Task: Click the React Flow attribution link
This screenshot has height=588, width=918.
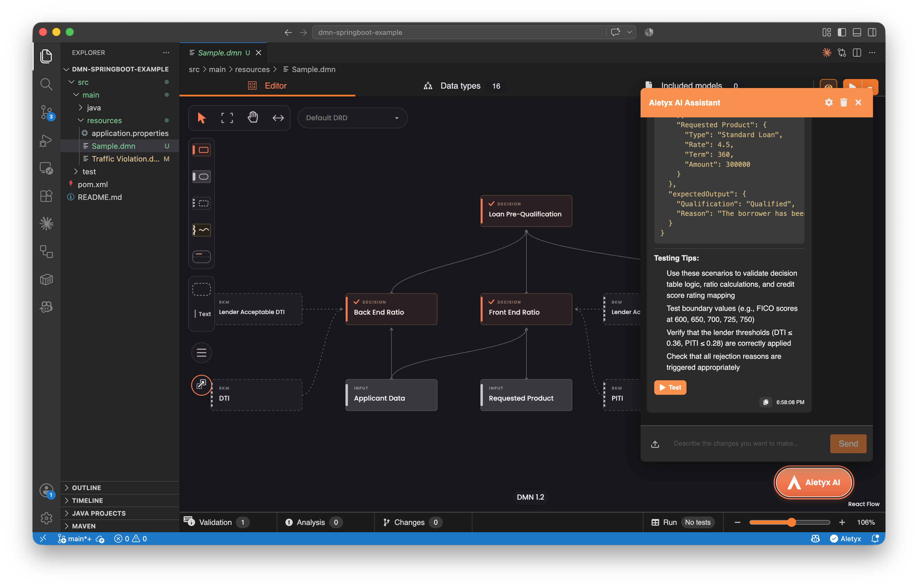Action: tap(863, 504)
